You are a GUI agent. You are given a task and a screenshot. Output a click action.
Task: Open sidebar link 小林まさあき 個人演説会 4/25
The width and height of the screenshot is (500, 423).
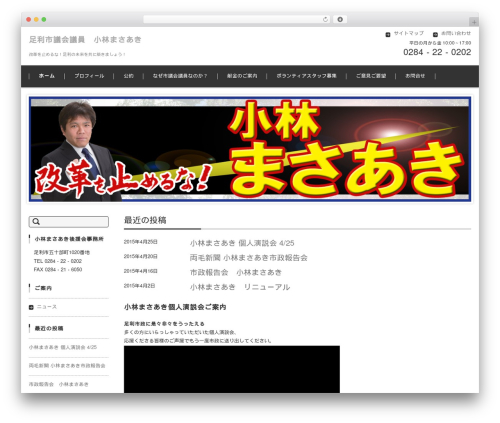(63, 347)
